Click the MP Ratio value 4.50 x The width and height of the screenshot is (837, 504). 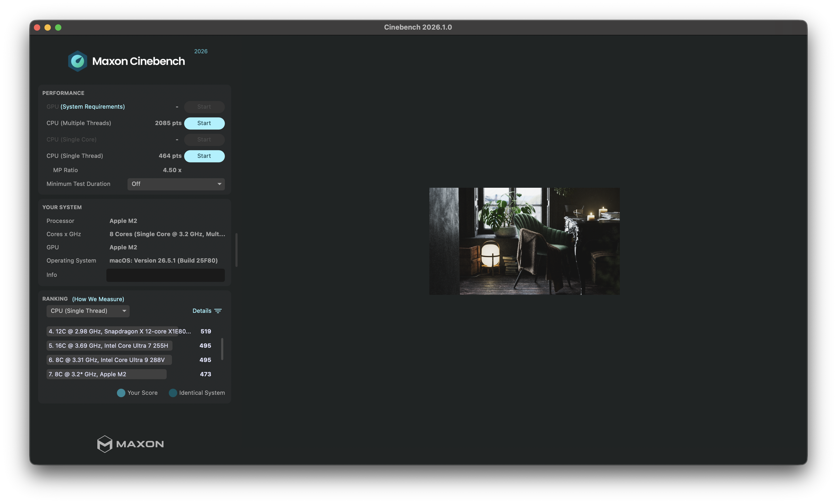click(172, 170)
